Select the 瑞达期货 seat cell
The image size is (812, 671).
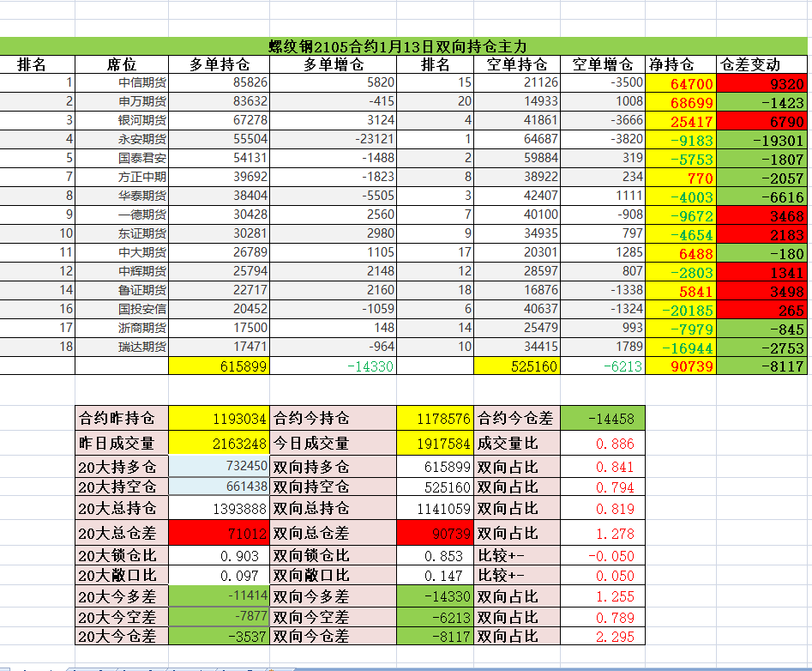[x=122, y=347]
